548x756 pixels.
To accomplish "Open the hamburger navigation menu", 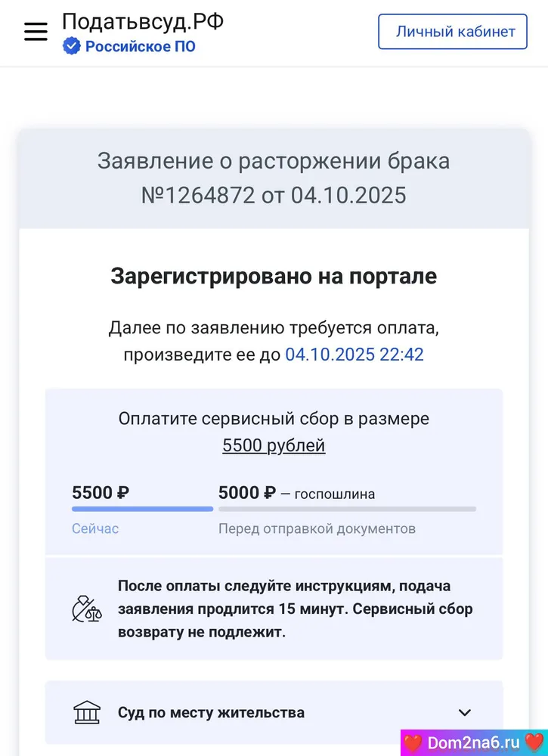I will pos(36,32).
